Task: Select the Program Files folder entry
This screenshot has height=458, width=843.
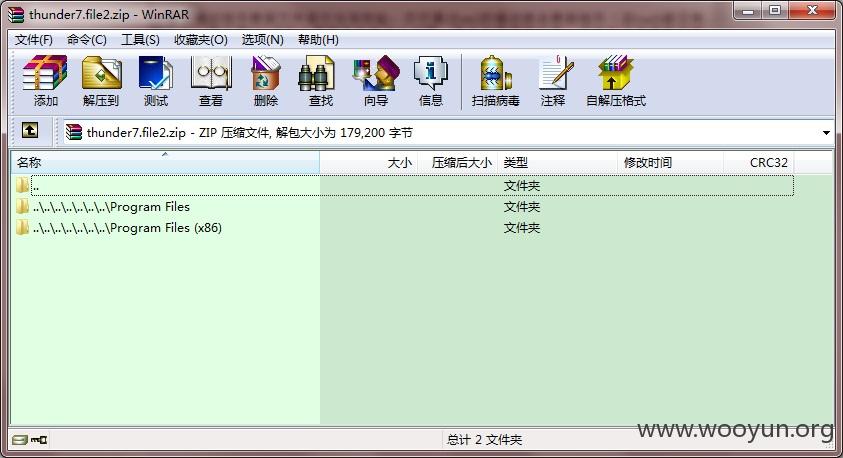Action: (x=111, y=207)
